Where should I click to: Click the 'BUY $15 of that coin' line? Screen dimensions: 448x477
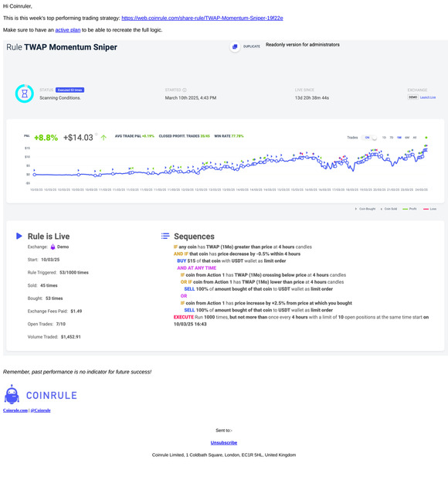tap(231, 261)
